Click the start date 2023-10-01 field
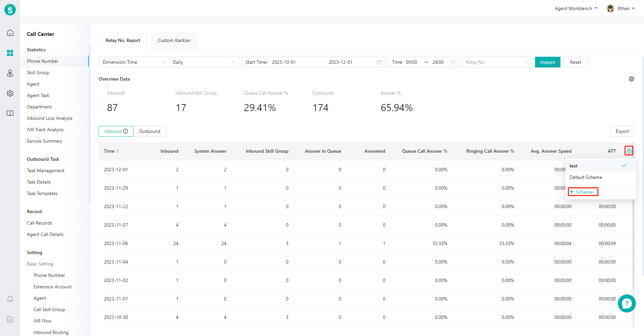This screenshot has width=644, height=336. tap(284, 62)
